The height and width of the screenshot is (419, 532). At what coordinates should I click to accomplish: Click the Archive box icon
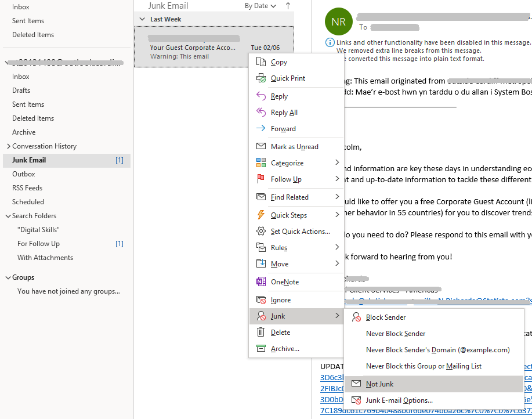260,348
